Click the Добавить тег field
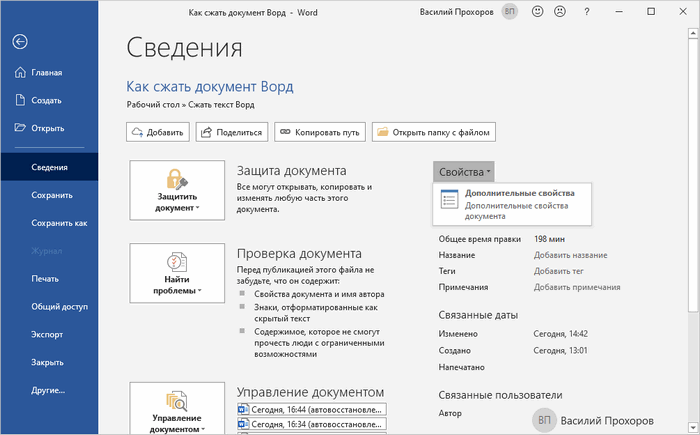This screenshot has width=700, height=435. click(x=558, y=271)
